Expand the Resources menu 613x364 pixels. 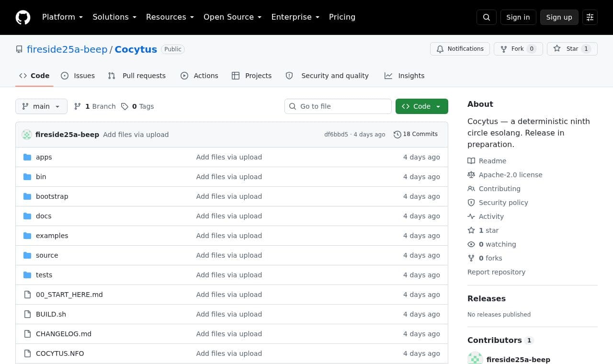click(170, 17)
